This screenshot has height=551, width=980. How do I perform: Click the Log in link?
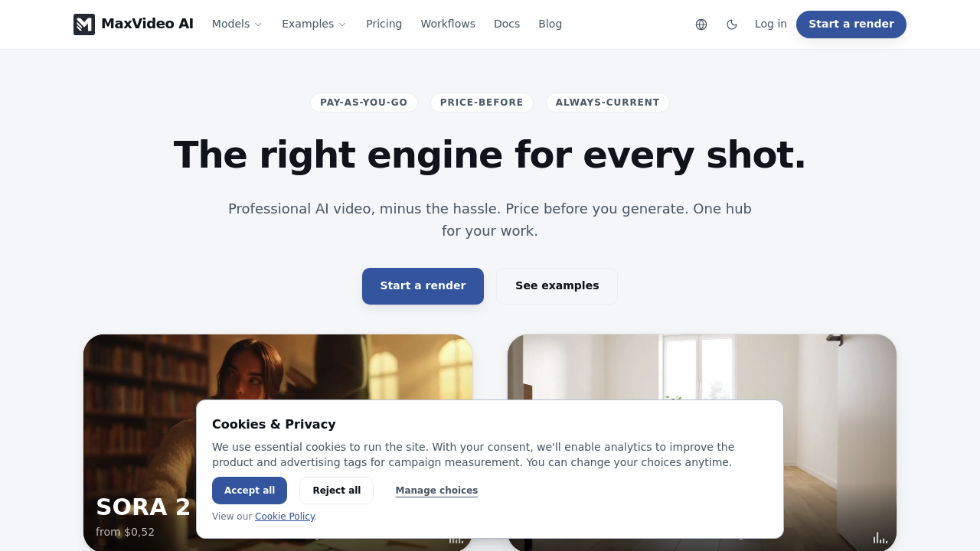[x=770, y=24]
